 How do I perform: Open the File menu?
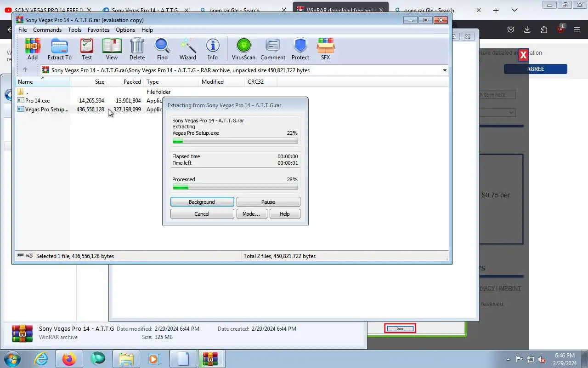[23, 29]
